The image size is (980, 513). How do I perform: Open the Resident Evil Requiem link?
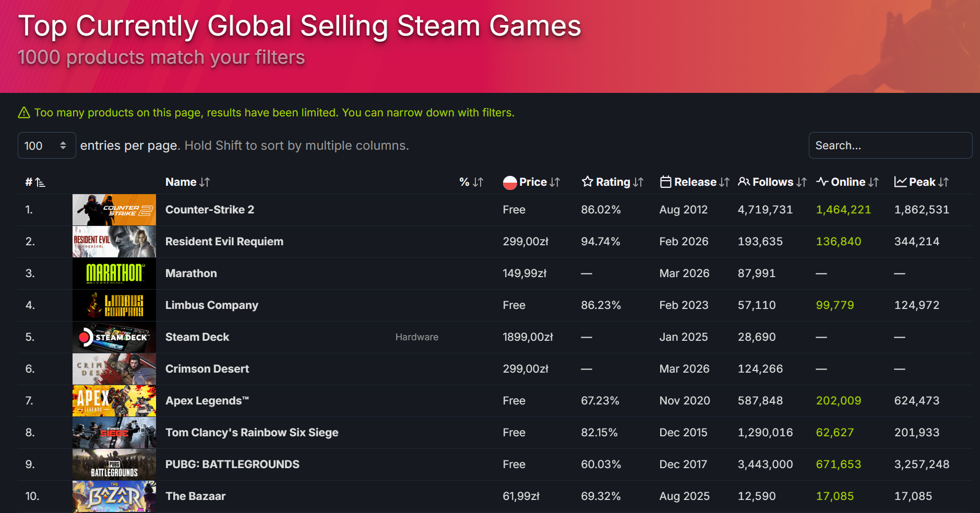pyautogui.click(x=224, y=242)
